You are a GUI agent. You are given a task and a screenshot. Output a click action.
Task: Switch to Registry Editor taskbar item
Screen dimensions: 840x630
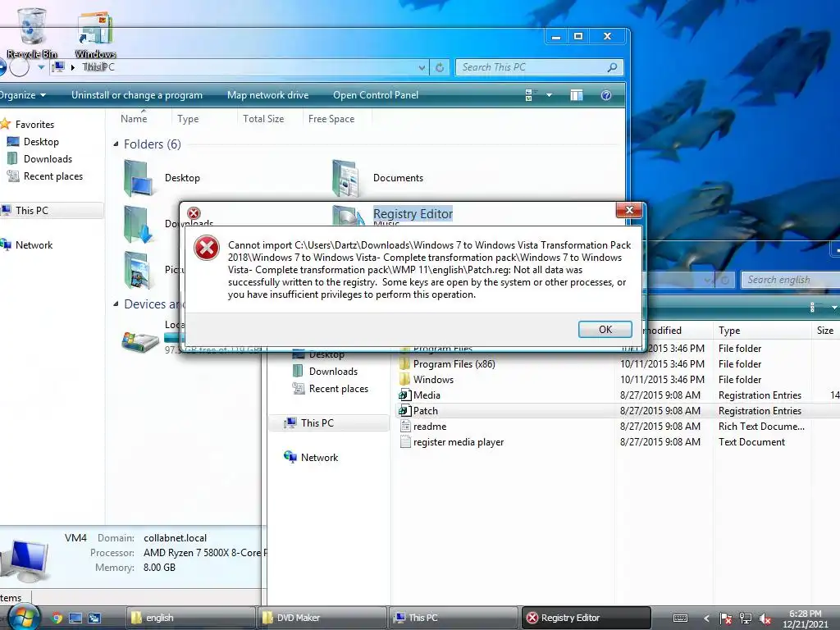[x=586, y=618]
